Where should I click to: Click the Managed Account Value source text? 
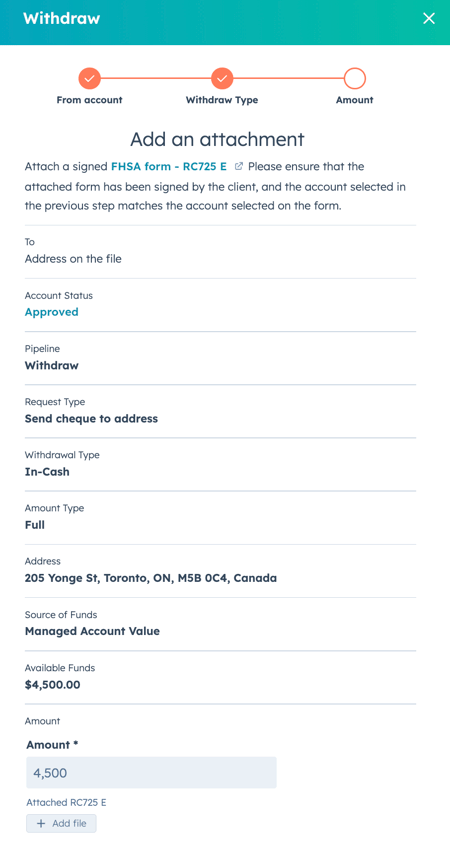92,631
